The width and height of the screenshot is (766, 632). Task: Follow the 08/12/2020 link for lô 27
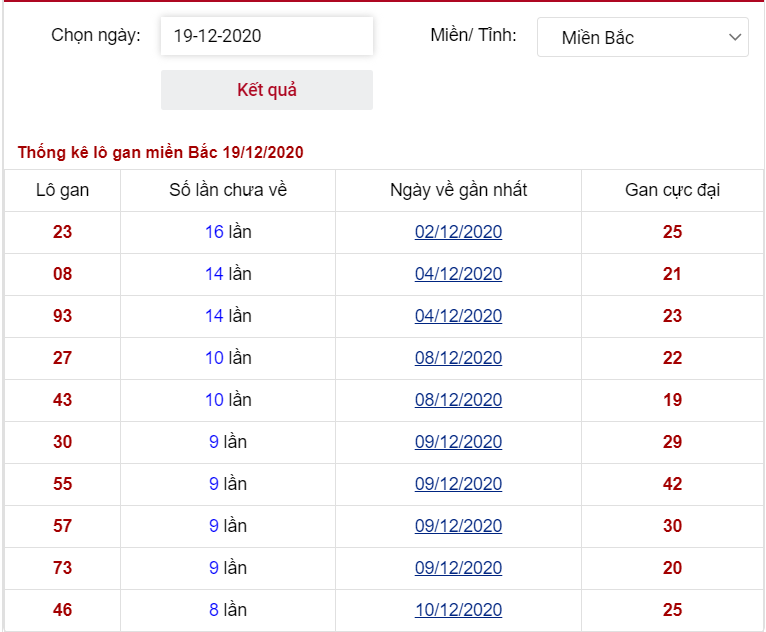pos(458,358)
